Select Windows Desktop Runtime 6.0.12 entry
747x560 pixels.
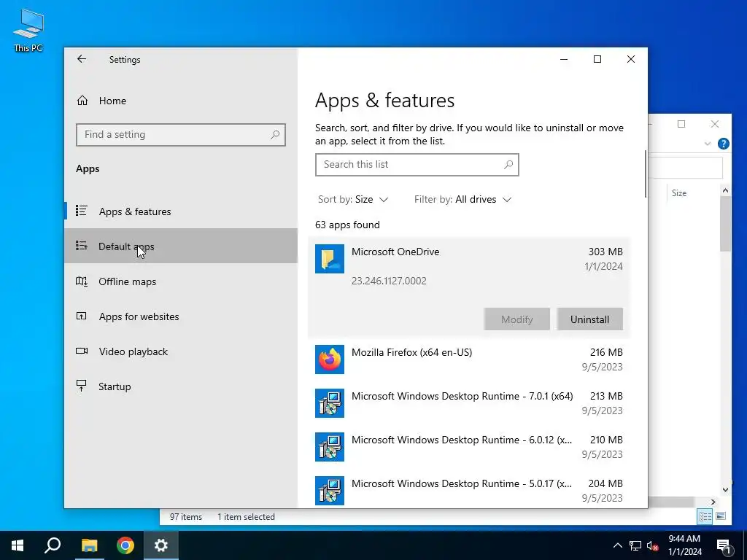click(469, 447)
